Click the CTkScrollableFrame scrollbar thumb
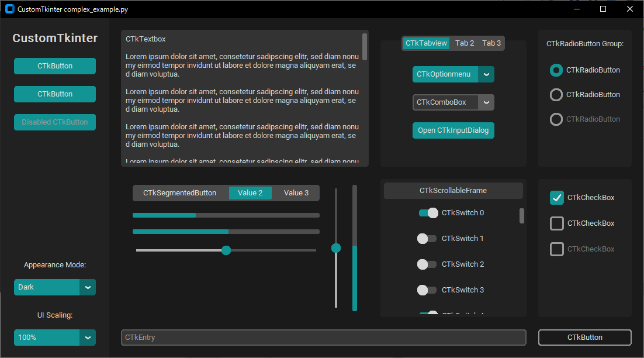The width and height of the screenshot is (644, 358). click(x=522, y=216)
